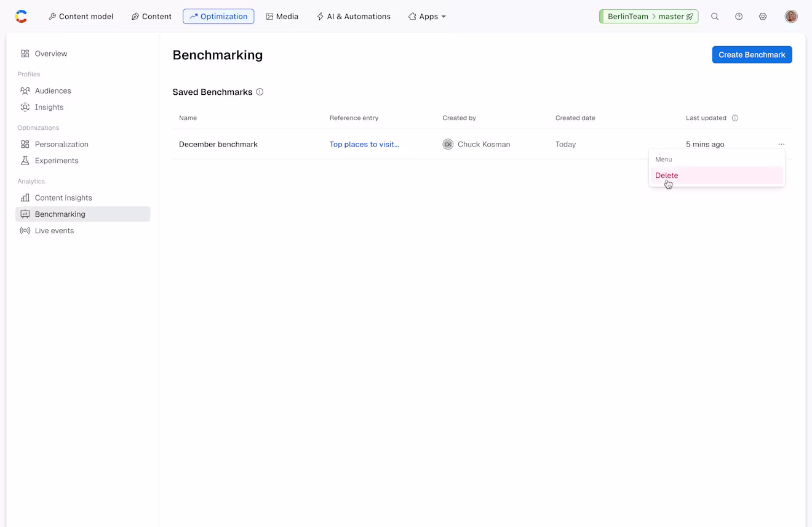Open the Content tab
The height and width of the screenshot is (527, 812).
pyautogui.click(x=151, y=17)
